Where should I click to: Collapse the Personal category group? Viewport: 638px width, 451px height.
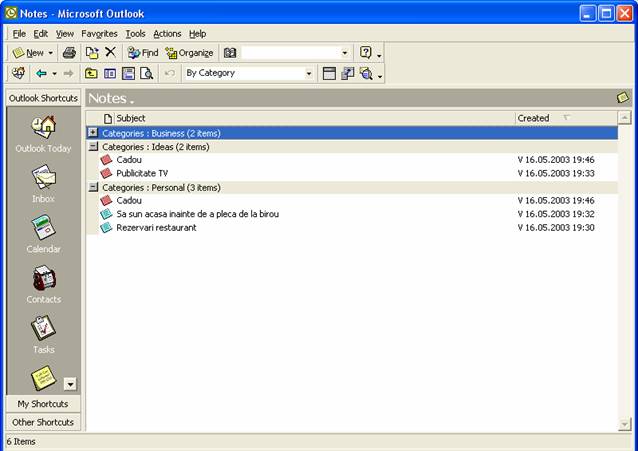tap(93, 187)
